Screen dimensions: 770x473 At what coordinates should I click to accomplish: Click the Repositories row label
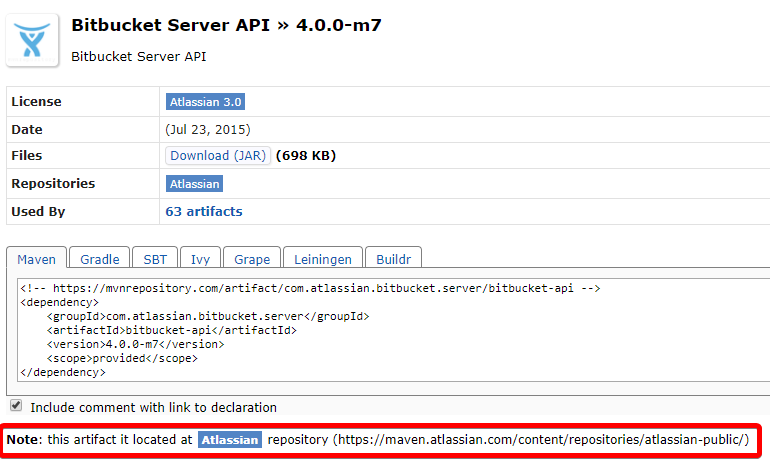tap(53, 184)
